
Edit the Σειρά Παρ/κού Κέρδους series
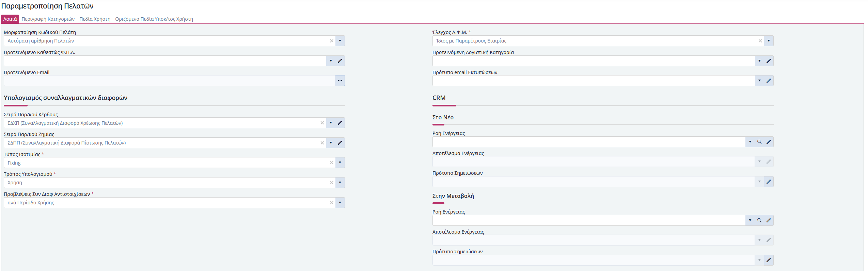point(340,123)
